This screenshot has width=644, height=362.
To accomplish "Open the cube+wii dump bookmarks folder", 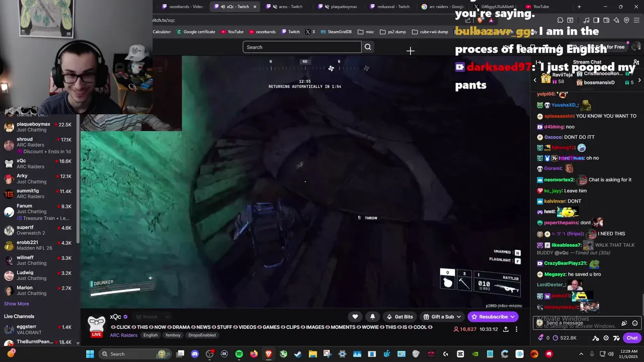I will (x=430, y=32).
